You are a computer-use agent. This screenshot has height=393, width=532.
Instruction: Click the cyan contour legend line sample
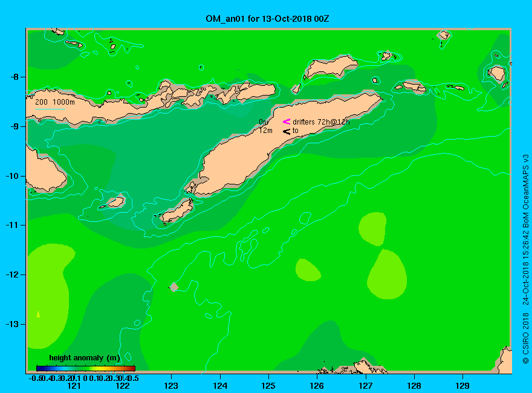coord(50,109)
